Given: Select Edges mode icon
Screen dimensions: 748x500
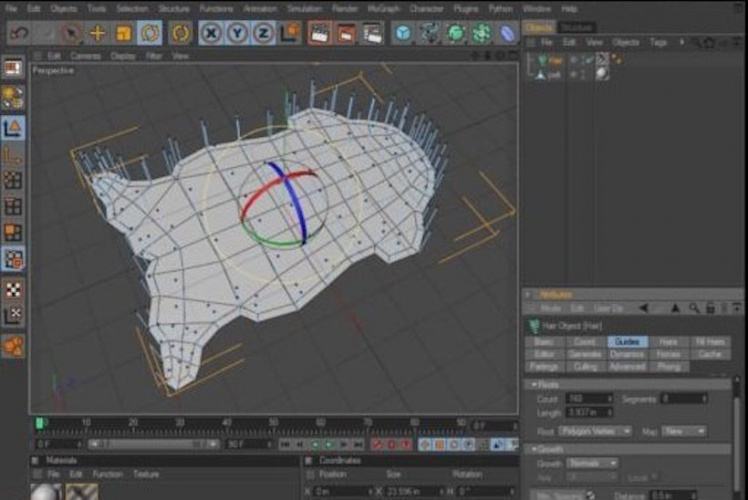Looking at the screenshot, I should [x=13, y=206].
